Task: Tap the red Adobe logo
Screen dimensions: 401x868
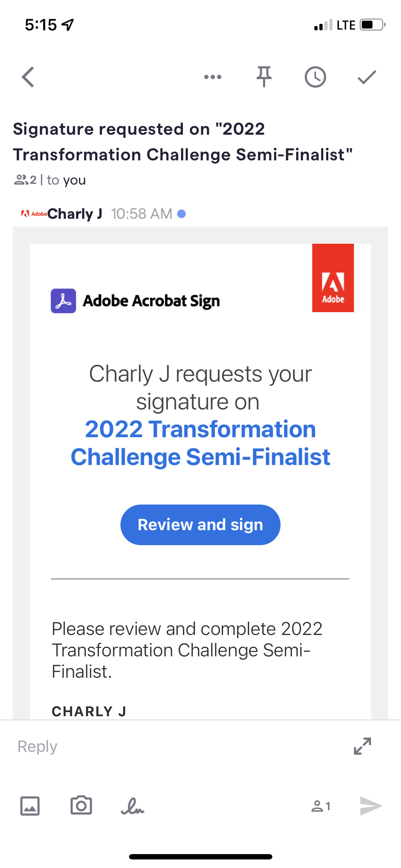Action: (333, 278)
